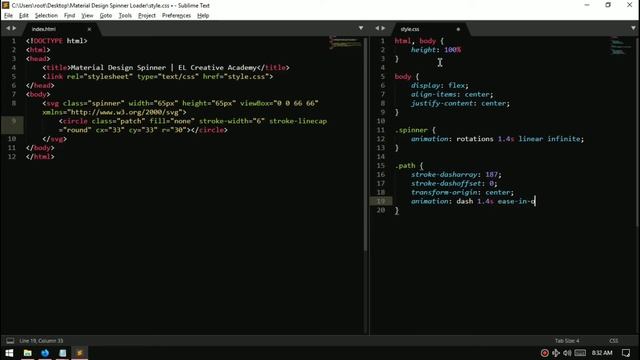This screenshot has height=360, width=640.
Task: Open the 8:32 AM clock
Action: click(602, 353)
